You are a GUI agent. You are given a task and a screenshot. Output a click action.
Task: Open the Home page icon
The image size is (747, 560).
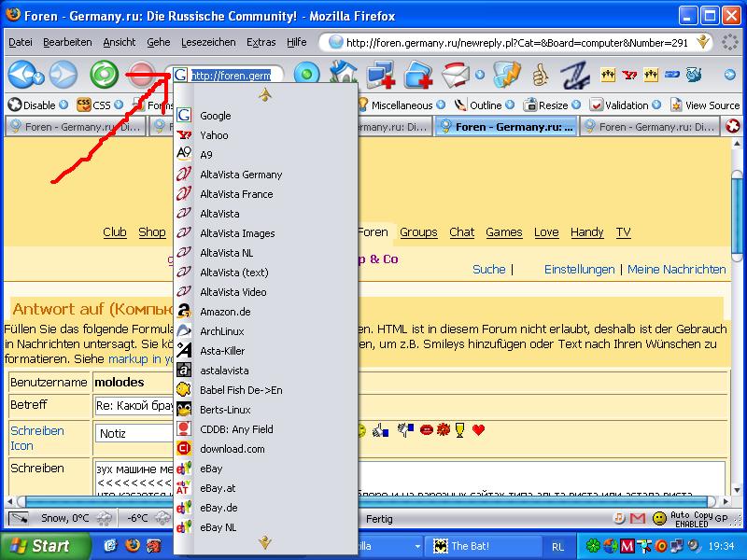coord(344,75)
